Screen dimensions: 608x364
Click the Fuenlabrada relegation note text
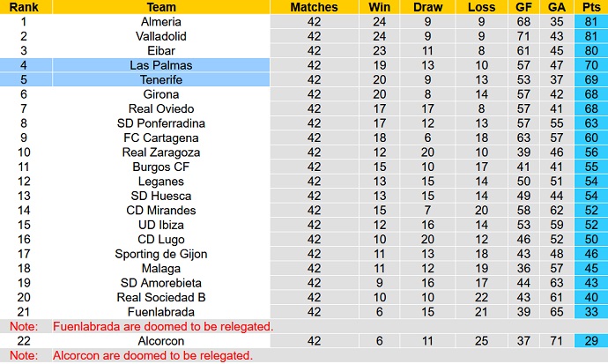pos(161,326)
